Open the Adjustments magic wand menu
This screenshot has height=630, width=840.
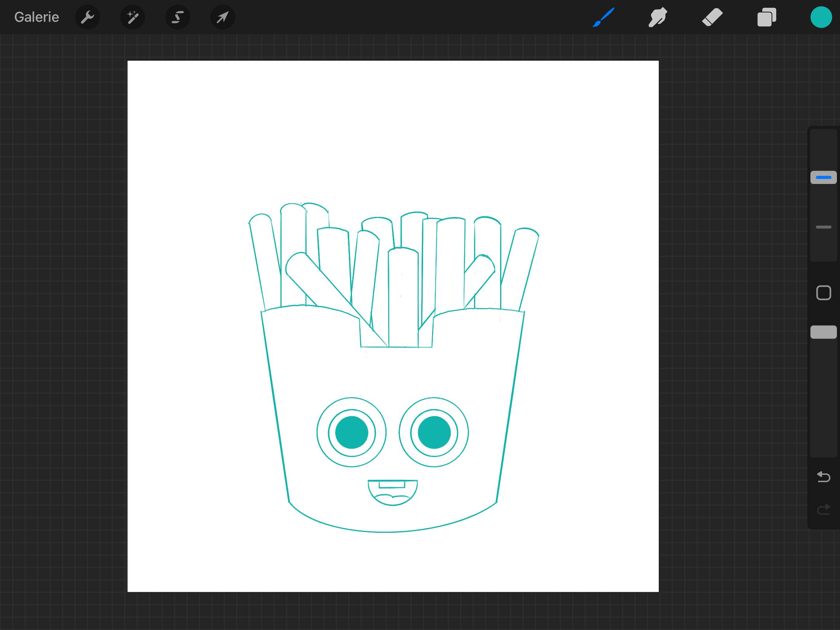tap(133, 17)
